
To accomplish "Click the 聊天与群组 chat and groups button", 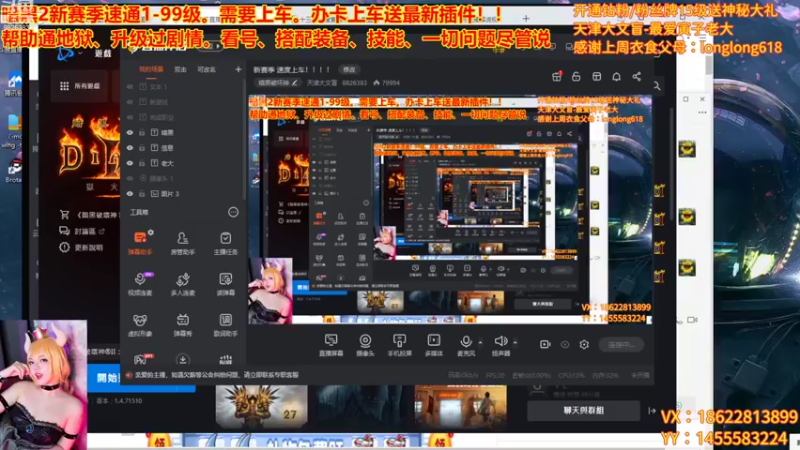I will point(584,410).
